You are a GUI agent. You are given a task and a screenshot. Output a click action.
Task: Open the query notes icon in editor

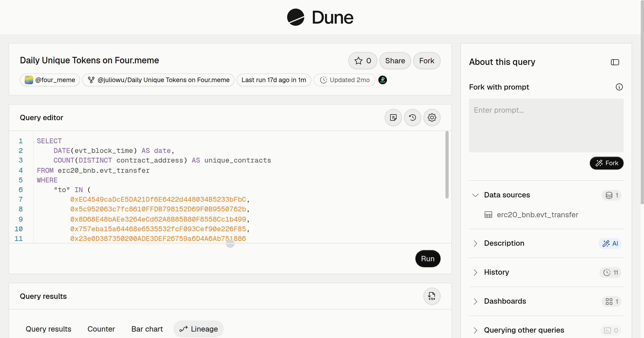click(x=393, y=117)
